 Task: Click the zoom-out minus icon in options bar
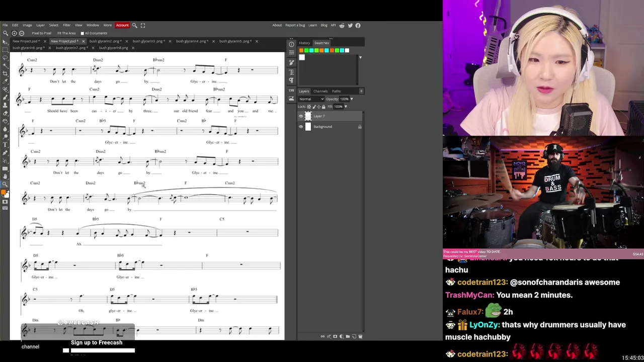tap(21, 33)
